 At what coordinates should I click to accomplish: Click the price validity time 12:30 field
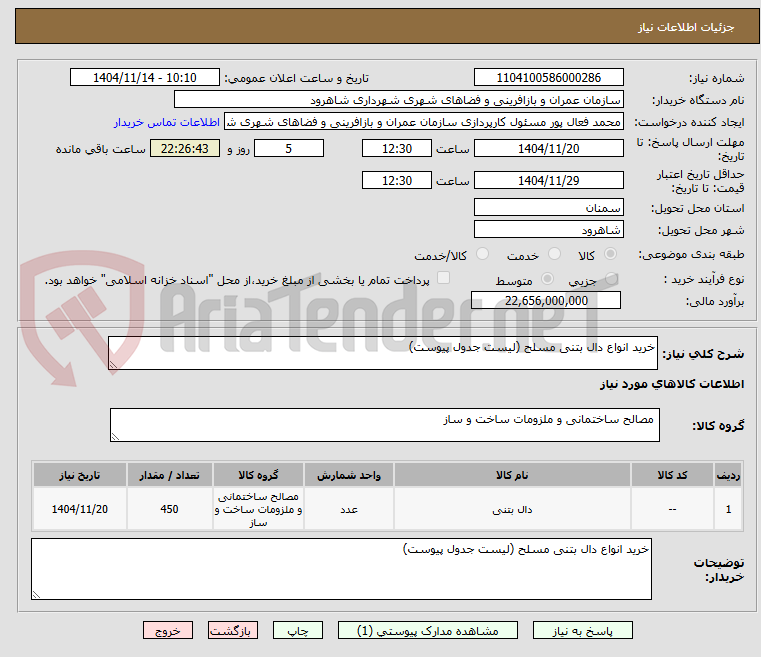397,181
